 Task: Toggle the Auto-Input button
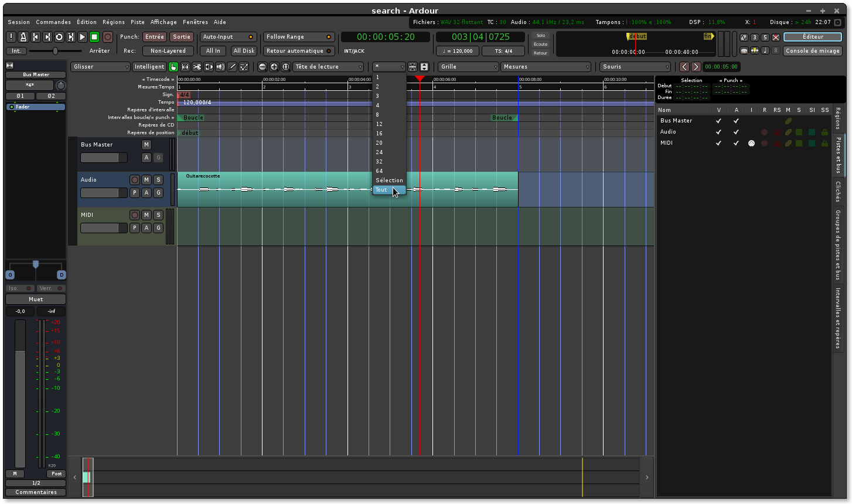point(227,37)
